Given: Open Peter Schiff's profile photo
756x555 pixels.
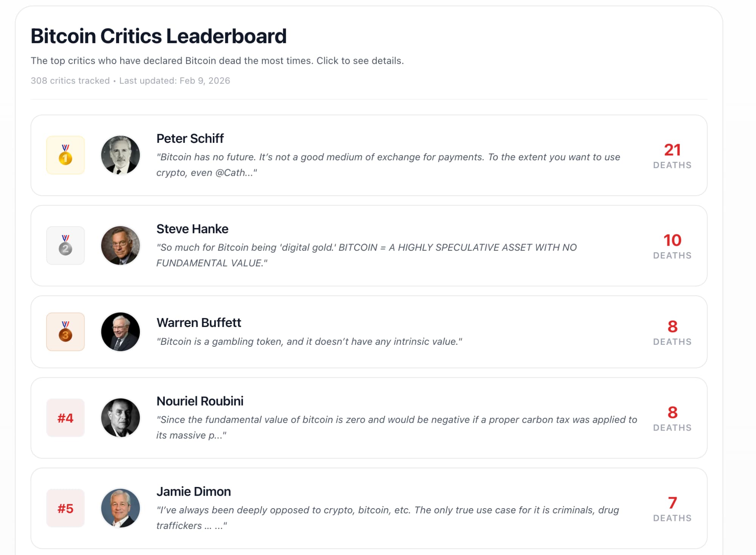Looking at the screenshot, I should (x=121, y=155).
